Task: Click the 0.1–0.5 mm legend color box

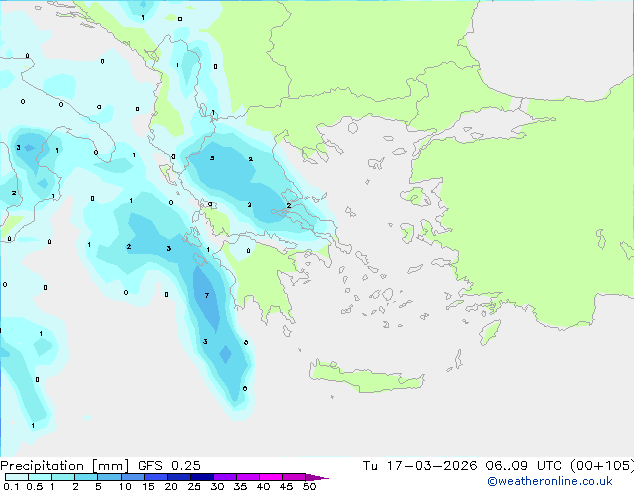Action: pos(17,477)
